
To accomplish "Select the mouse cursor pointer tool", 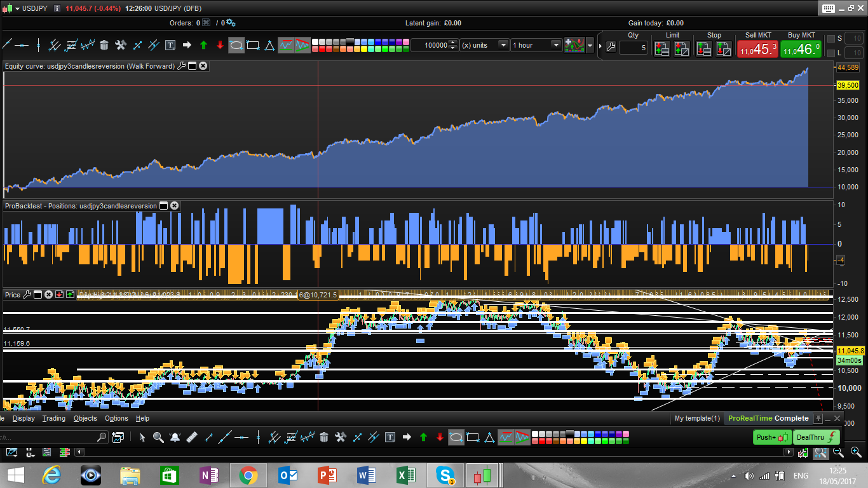I will pos(142,437).
